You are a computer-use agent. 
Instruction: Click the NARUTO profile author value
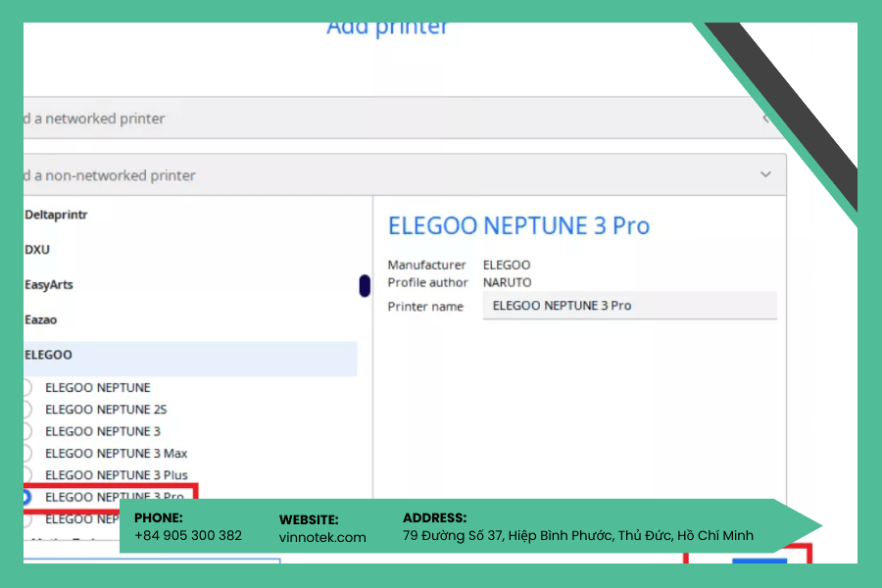[507, 282]
